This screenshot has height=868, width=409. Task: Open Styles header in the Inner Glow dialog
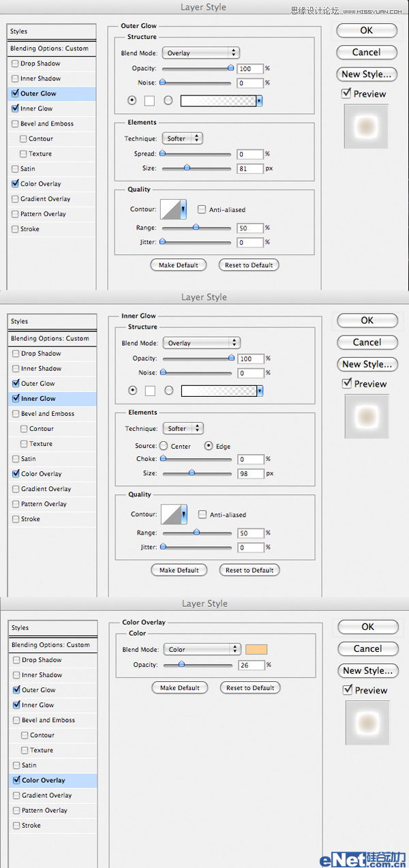pyautogui.click(x=52, y=321)
